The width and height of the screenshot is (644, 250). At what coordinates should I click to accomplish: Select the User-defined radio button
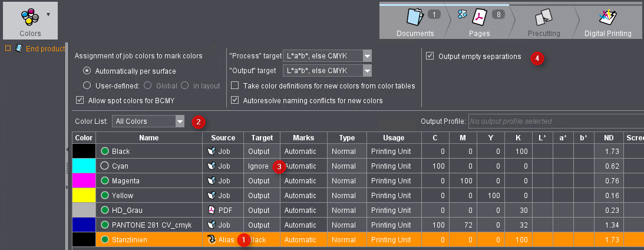click(87, 85)
